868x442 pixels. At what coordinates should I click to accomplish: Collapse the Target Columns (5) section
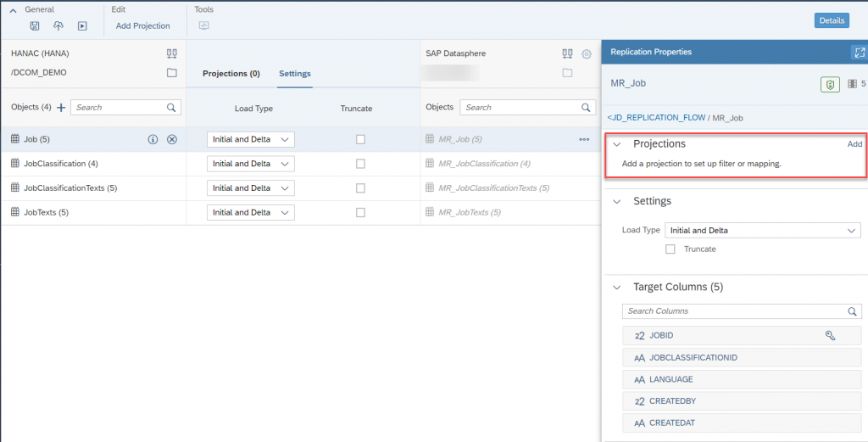(617, 288)
